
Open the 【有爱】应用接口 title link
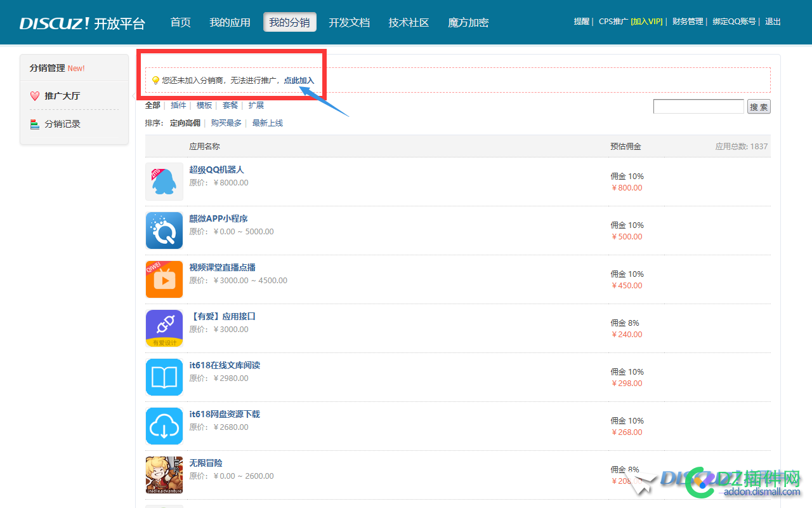pyautogui.click(x=222, y=316)
